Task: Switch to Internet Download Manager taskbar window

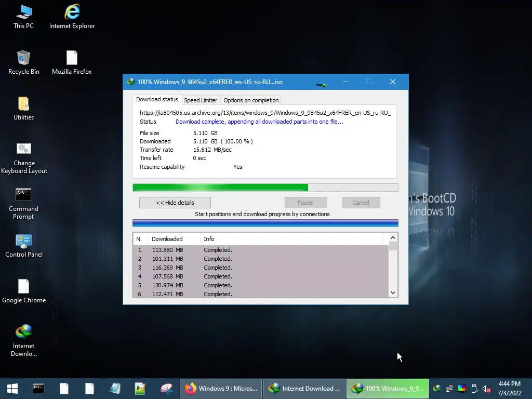Action: click(304, 389)
